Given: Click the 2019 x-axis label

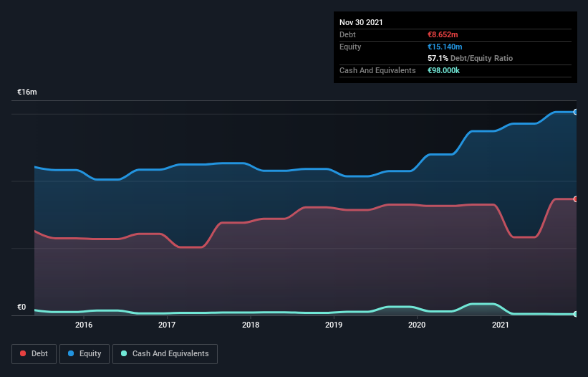Looking at the screenshot, I should 333,325.
